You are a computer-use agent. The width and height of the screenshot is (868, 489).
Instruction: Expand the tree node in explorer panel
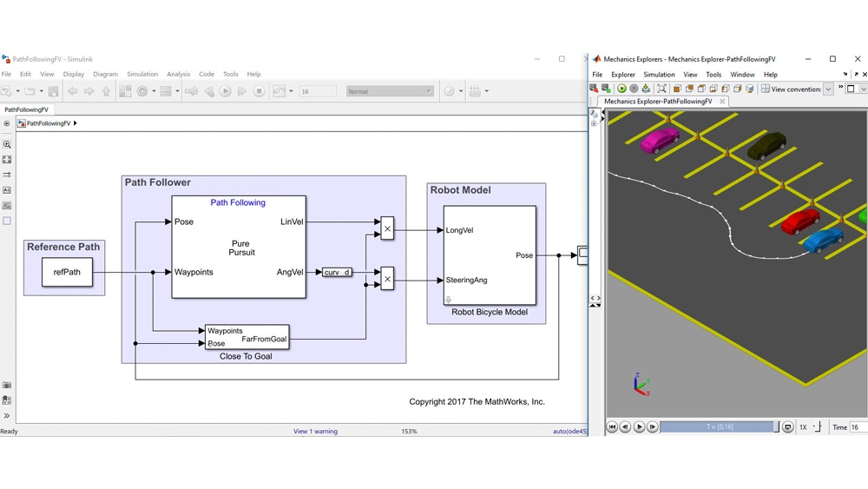click(x=594, y=123)
